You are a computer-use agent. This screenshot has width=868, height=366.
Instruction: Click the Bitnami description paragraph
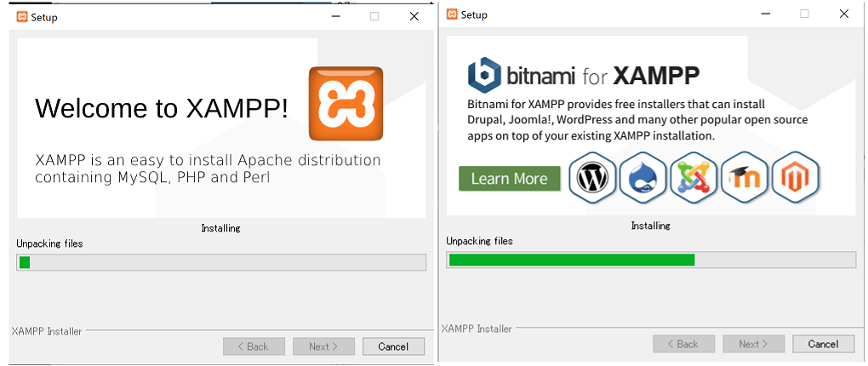point(637,120)
